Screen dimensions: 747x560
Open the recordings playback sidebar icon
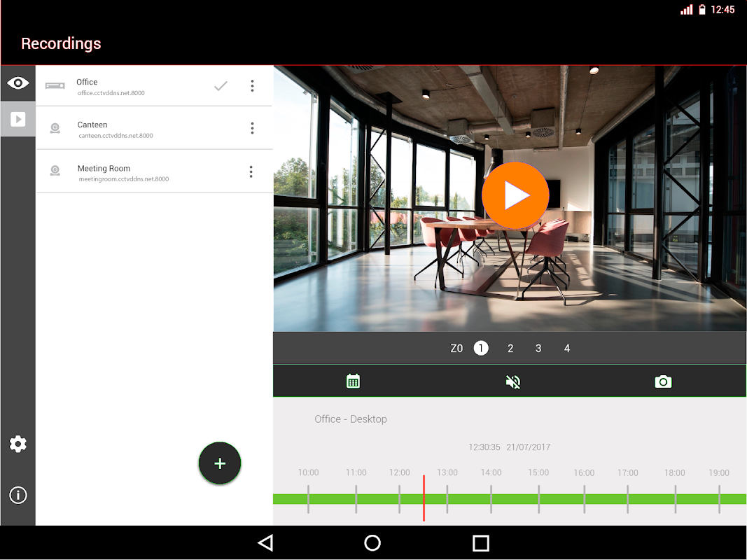18,119
